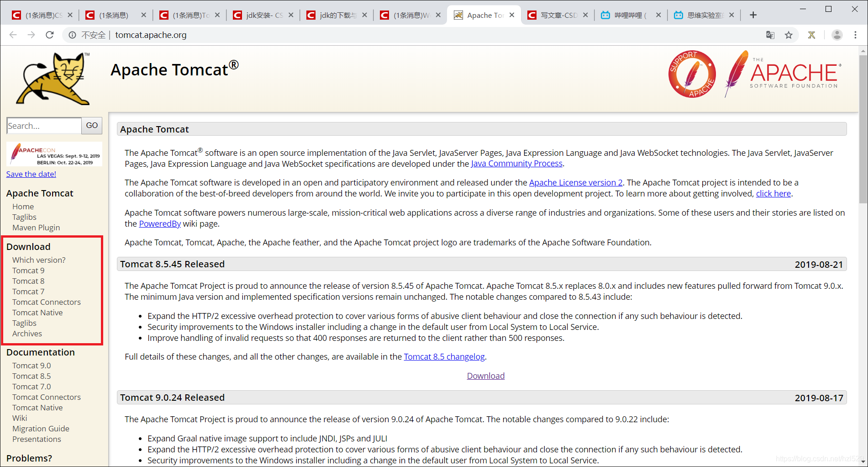Switch to the 思维实验室 tab

(x=704, y=15)
